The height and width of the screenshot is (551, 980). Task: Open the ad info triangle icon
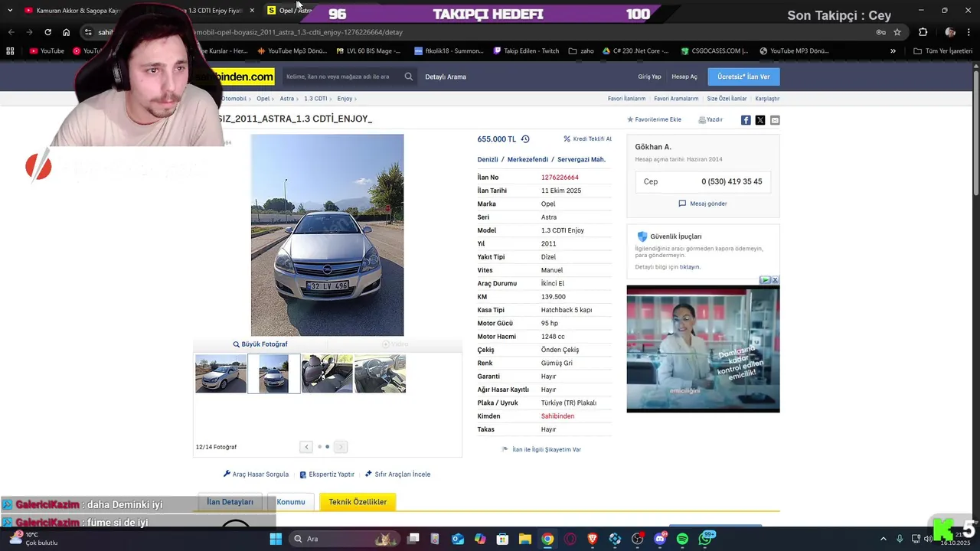[x=765, y=280]
